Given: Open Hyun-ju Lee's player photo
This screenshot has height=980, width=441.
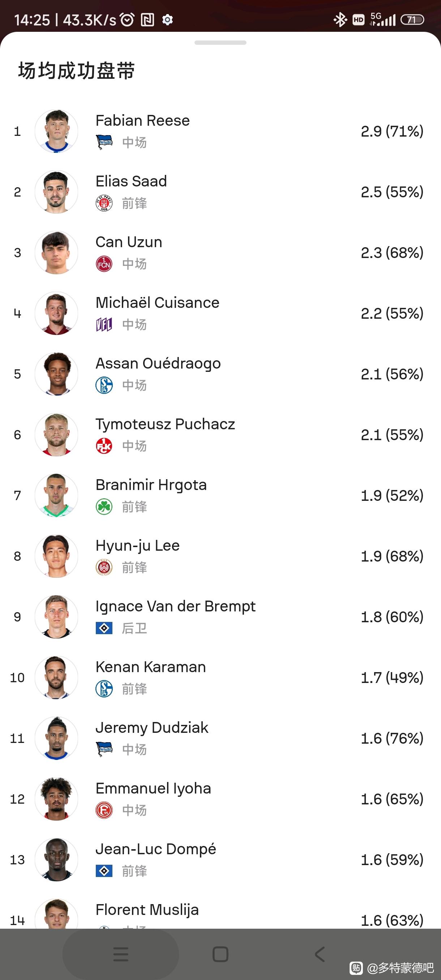Looking at the screenshot, I should [x=56, y=556].
